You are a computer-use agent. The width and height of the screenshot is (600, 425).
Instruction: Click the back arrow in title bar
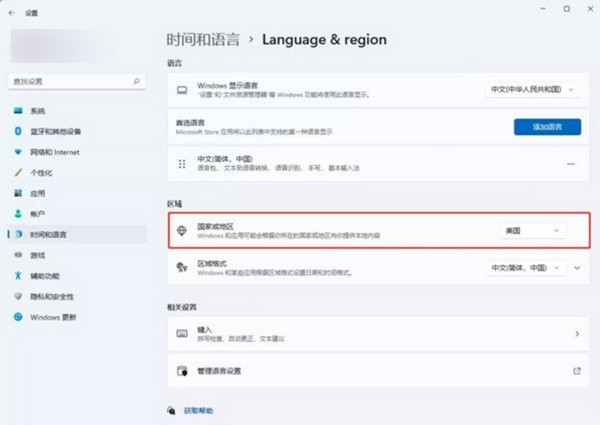coord(12,13)
